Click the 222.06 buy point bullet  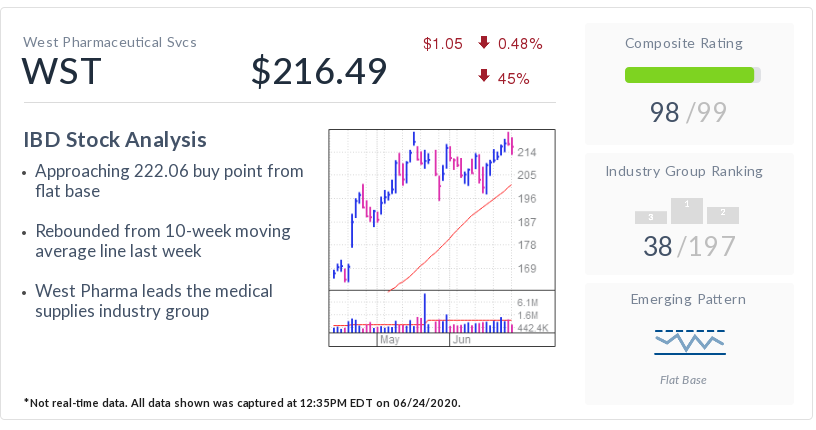168,181
